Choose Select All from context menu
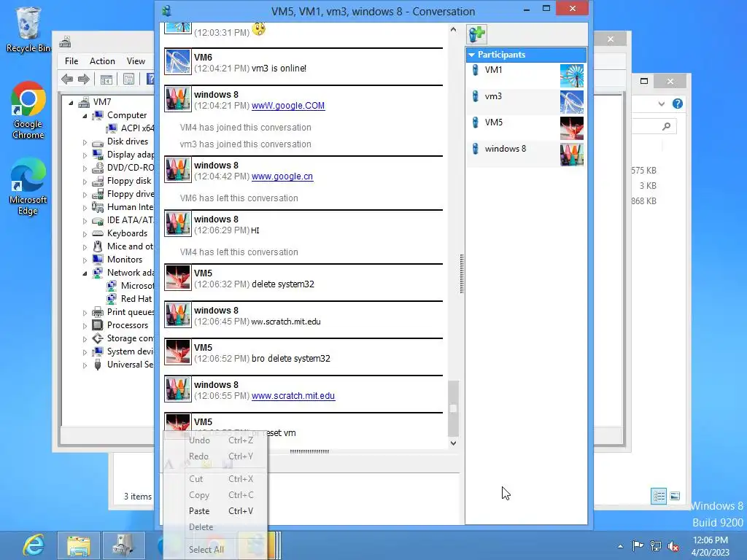This screenshot has height=560, width=747. 215,550
